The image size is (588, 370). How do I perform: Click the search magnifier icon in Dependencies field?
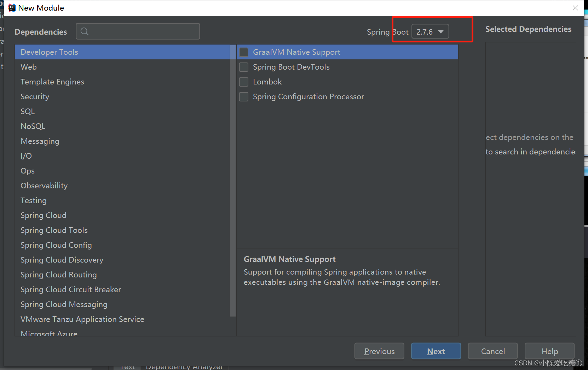[x=84, y=31]
